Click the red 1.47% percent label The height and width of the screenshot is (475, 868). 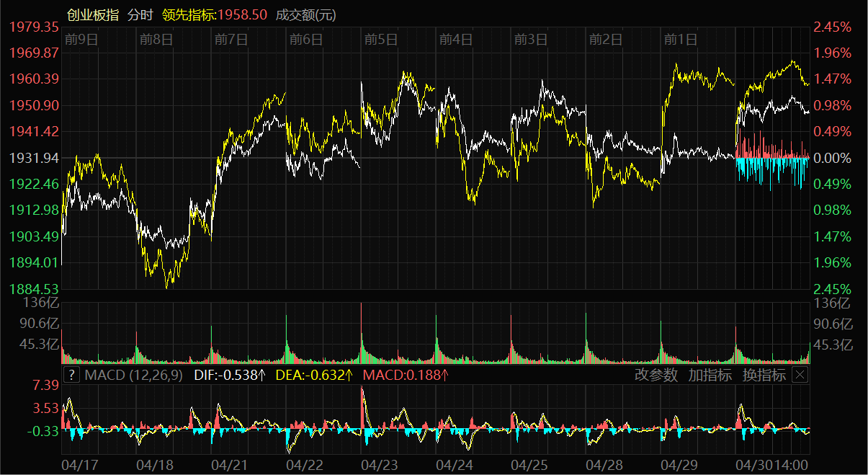pos(832,79)
